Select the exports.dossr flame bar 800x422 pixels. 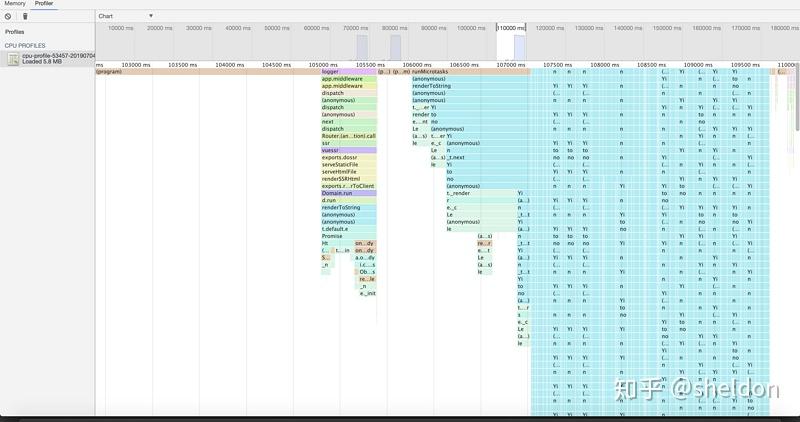(x=349, y=158)
